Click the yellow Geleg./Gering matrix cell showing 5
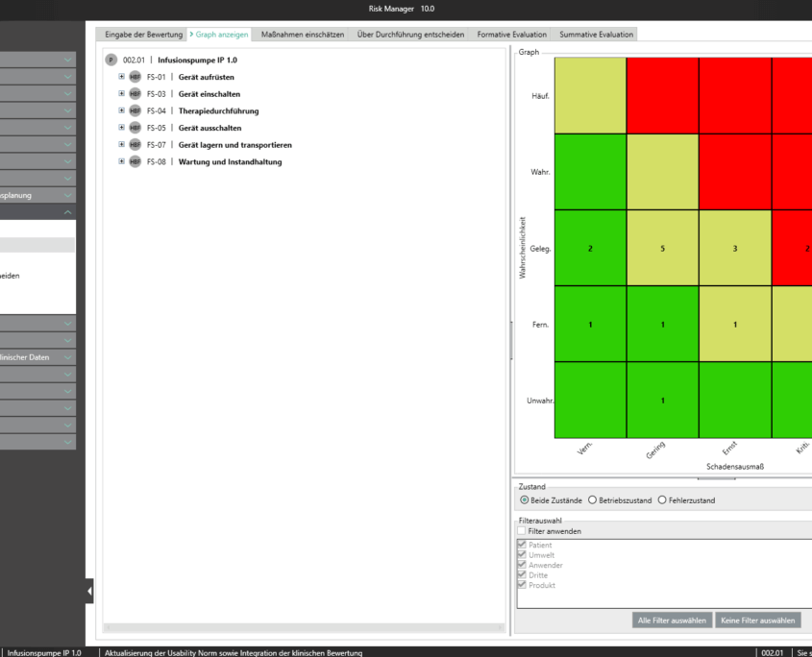This screenshot has height=657, width=812. [662, 248]
